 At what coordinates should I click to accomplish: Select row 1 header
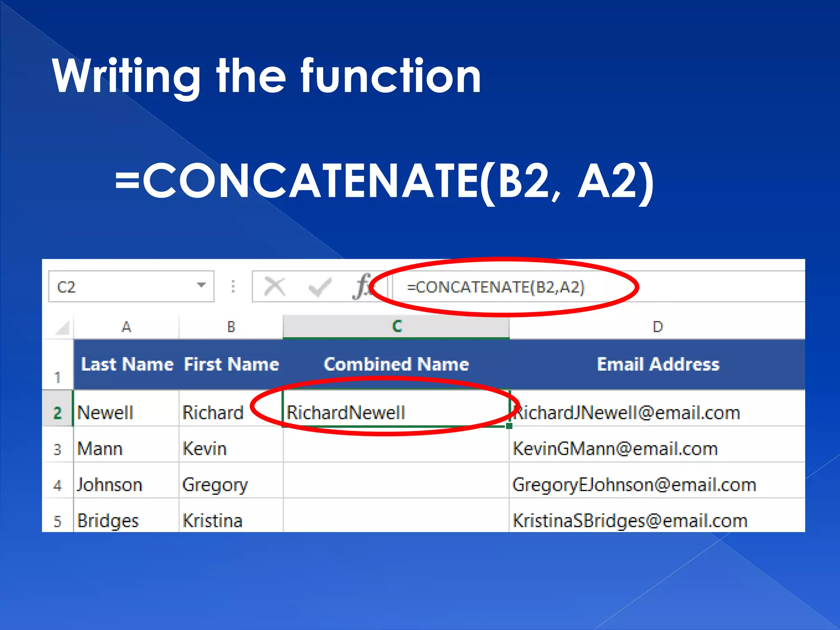point(58,365)
